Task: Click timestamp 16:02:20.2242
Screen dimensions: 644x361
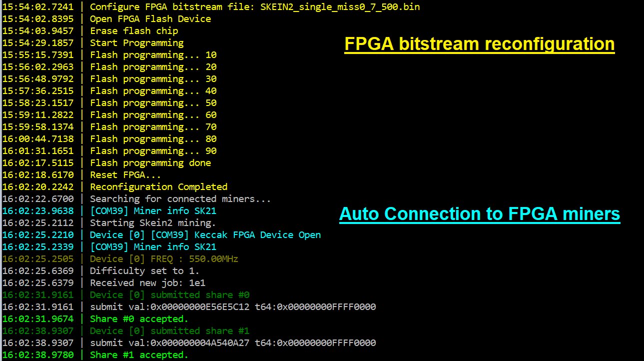Action: click(38, 187)
